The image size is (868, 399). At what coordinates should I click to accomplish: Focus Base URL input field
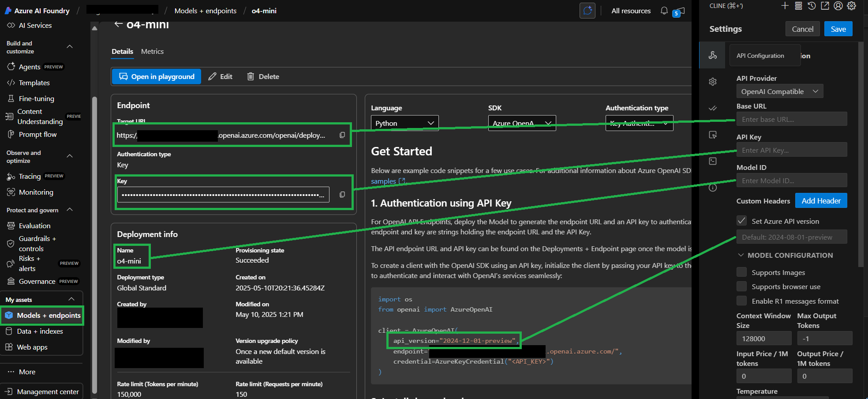tap(791, 119)
